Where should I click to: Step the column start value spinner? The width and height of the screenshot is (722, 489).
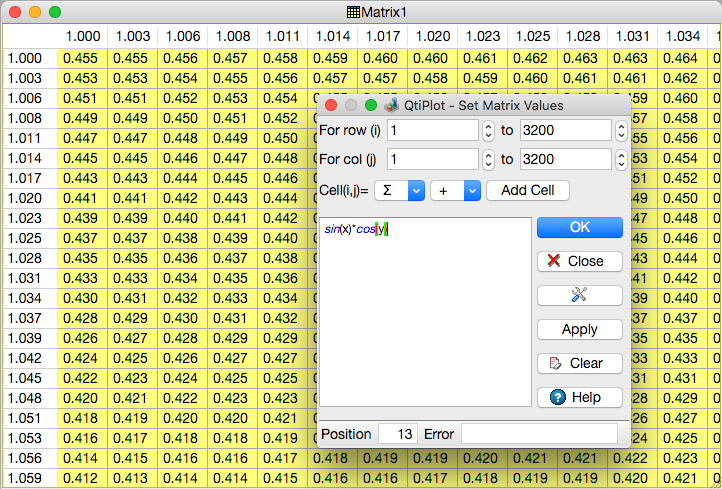tap(488, 159)
